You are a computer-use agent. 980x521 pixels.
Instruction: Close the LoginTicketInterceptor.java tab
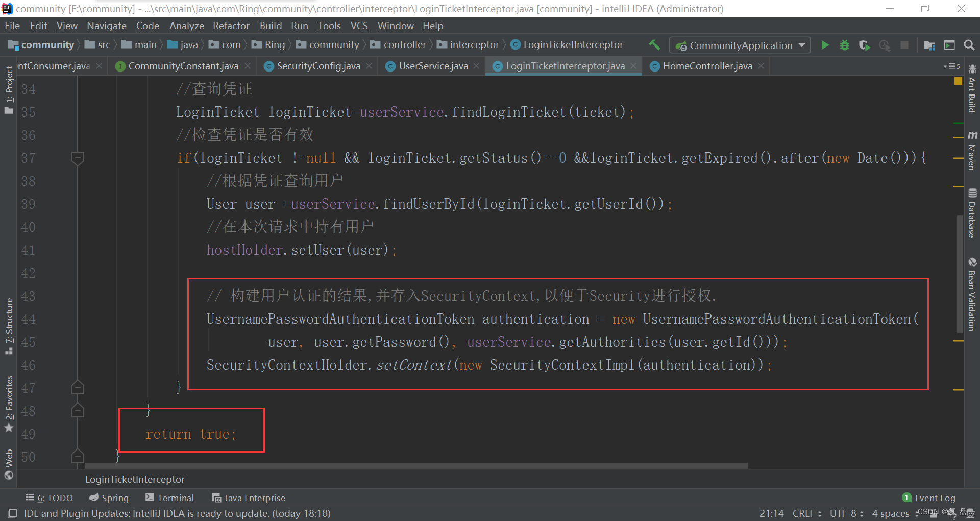point(633,66)
